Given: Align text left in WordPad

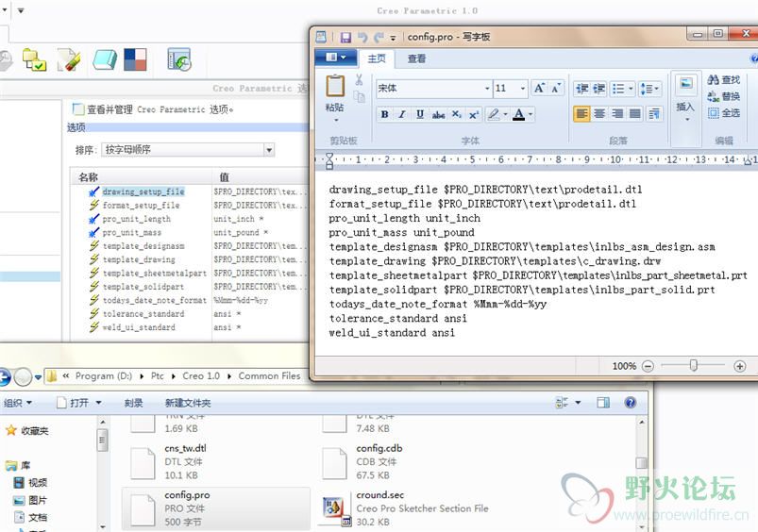Looking at the screenshot, I should (x=581, y=113).
